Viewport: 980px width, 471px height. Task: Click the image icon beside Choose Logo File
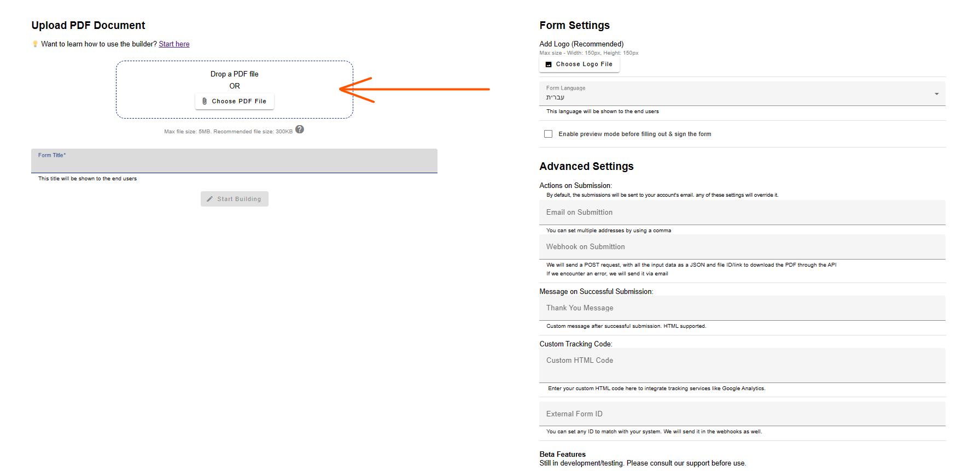tap(549, 64)
